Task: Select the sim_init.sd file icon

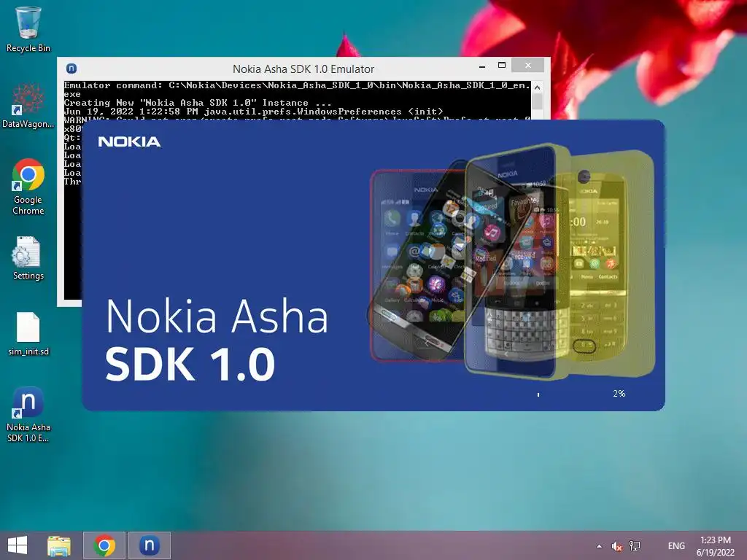Action: point(28,334)
